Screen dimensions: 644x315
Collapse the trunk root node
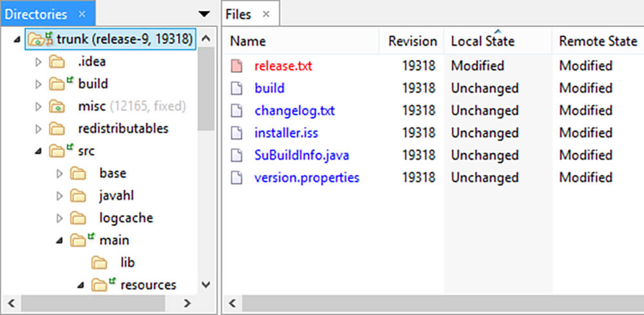[x=17, y=40]
